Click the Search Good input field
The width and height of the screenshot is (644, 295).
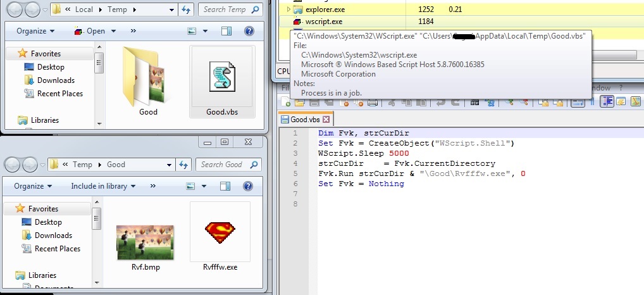(x=228, y=165)
